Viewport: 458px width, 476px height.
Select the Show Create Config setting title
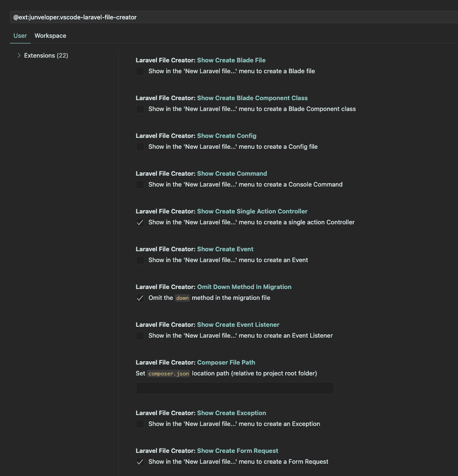(x=227, y=136)
